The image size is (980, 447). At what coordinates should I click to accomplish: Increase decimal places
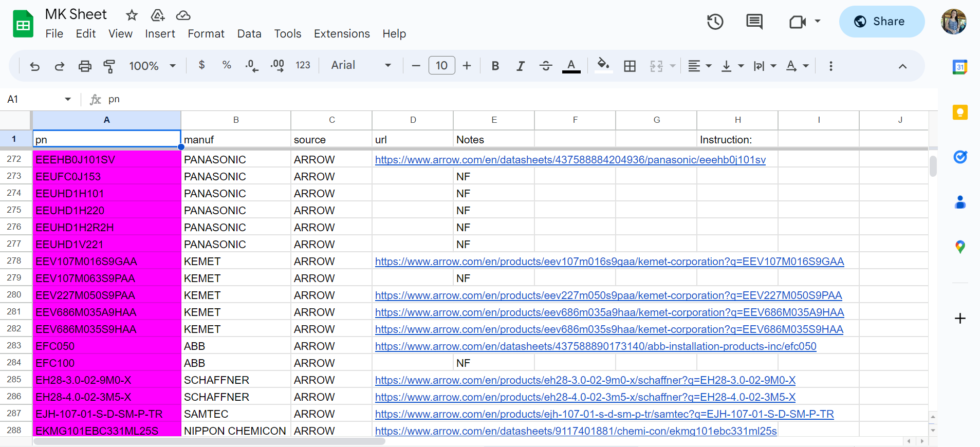[278, 66]
